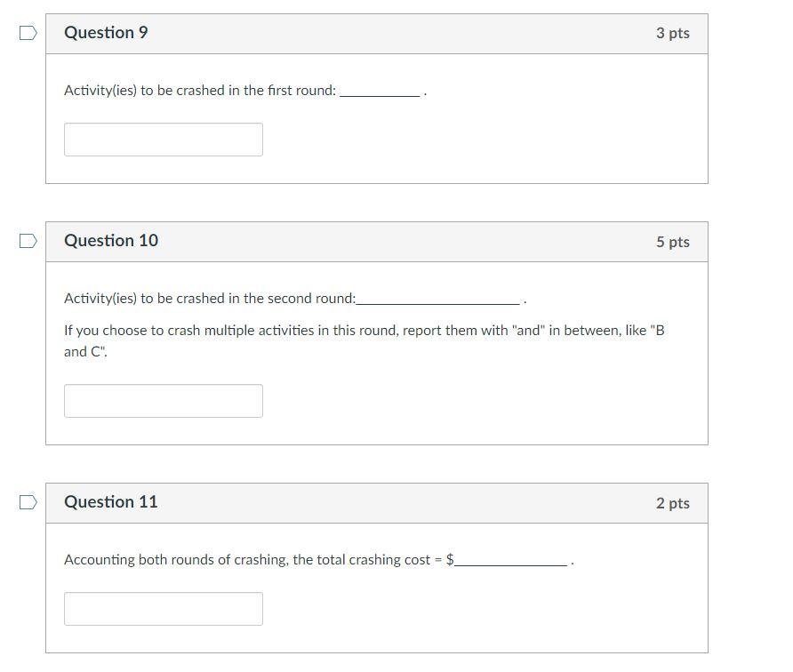Screen dimensions: 793x672
Task: Click the Question 10 heading
Action: click(x=111, y=241)
